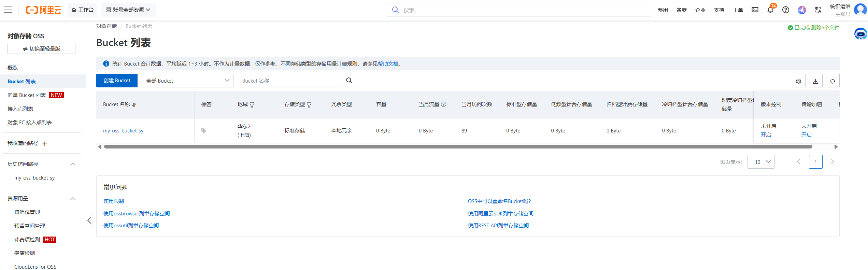
Task: Click previous page arrow
Action: 799,162
